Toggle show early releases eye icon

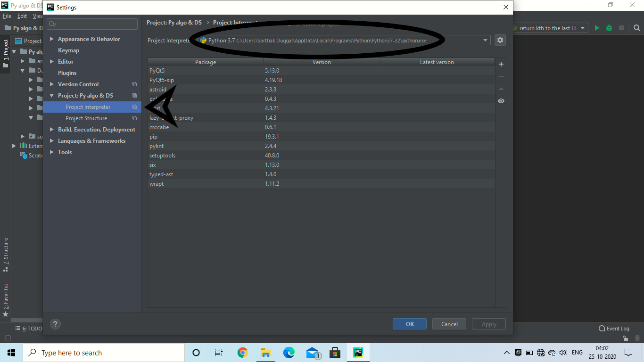tap(501, 101)
